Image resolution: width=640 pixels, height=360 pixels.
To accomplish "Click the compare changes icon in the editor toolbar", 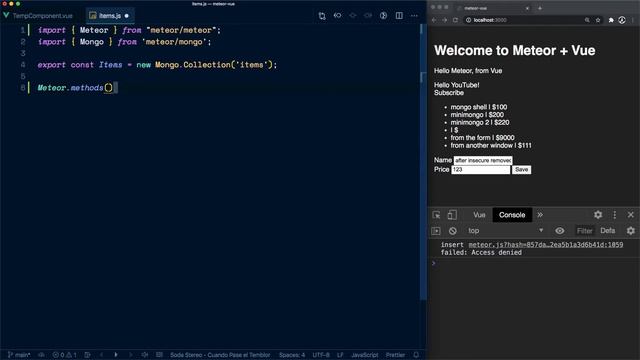I will coord(322,16).
